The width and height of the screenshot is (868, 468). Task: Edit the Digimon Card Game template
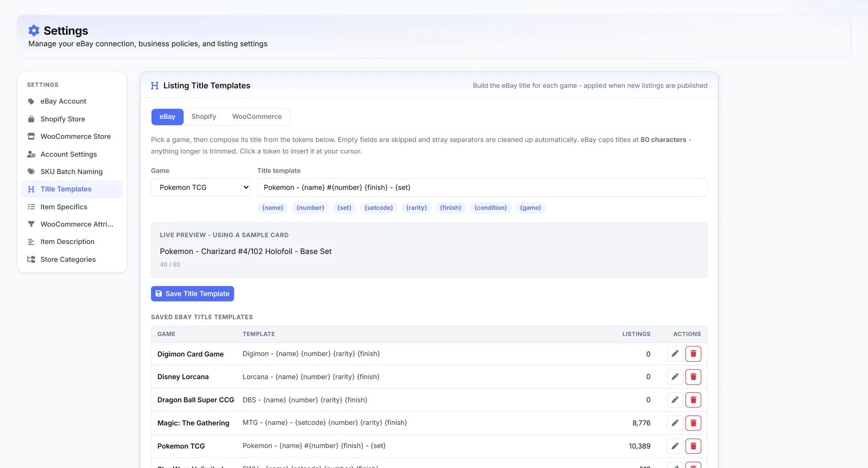[x=675, y=354]
